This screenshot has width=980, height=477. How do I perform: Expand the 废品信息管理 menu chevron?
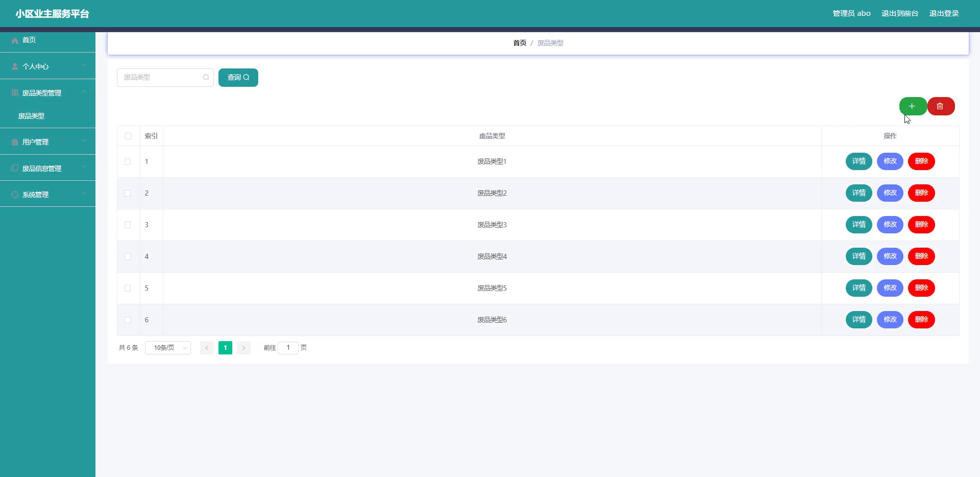coord(84,167)
